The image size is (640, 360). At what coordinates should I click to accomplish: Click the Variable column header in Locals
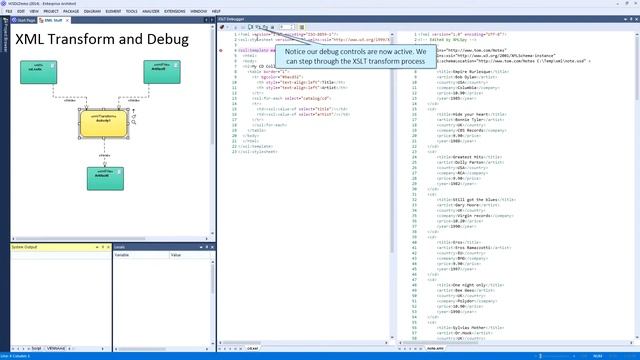pyautogui.click(x=141, y=255)
